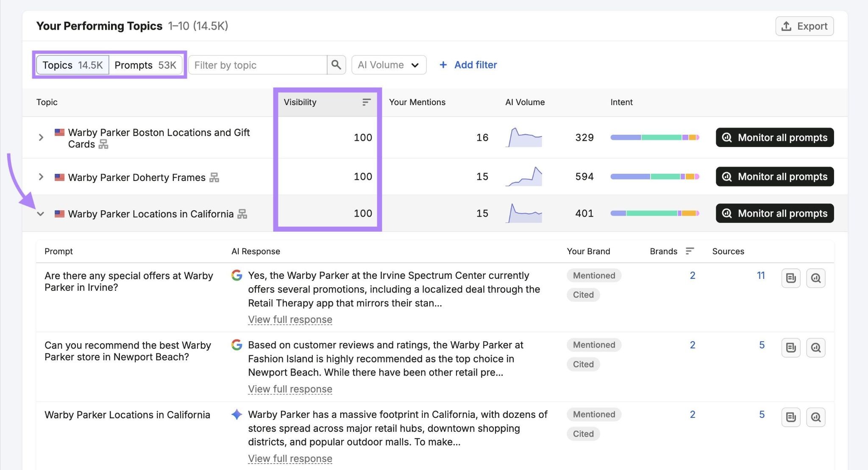Switch to the Prompts 53K tab
The height and width of the screenshot is (470, 868).
145,65
